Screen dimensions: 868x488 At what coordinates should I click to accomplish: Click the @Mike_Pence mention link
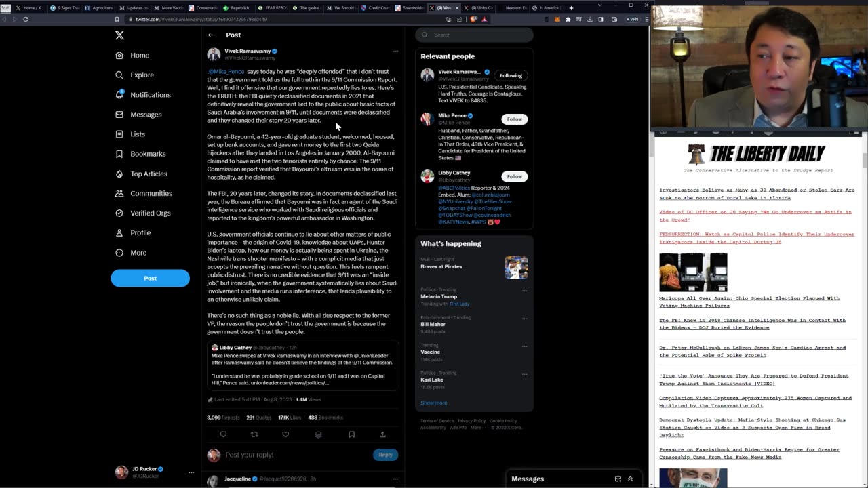click(x=226, y=71)
